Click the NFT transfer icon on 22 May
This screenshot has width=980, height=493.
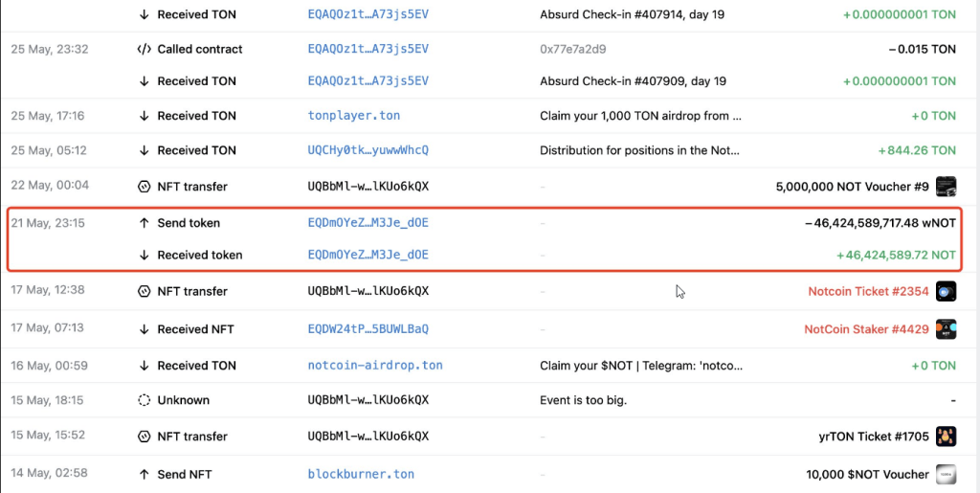pyautogui.click(x=144, y=187)
